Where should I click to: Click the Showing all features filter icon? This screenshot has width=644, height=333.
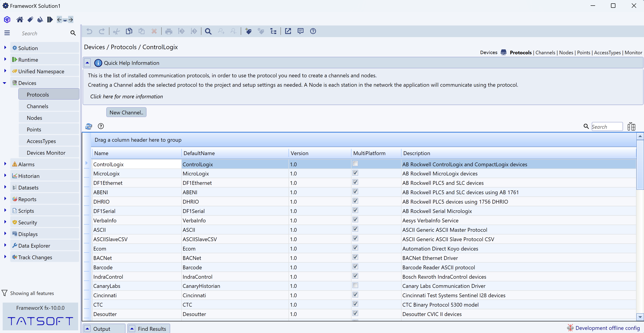[x=4, y=293]
